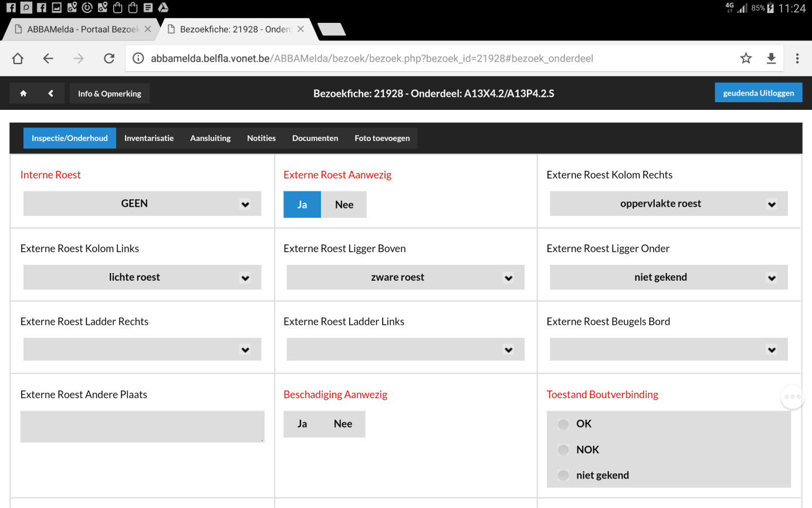Open the Chrome three-dot menu

point(797,58)
